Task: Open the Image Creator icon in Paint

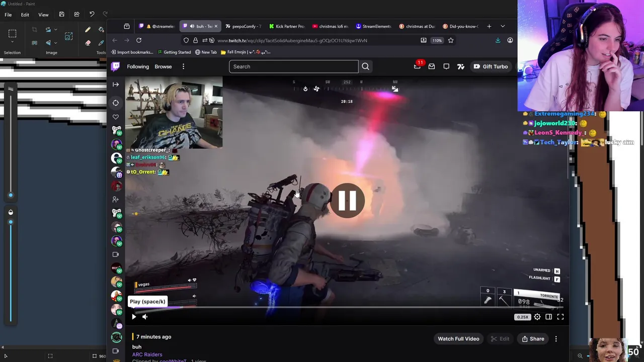Action: coord(69,36)
